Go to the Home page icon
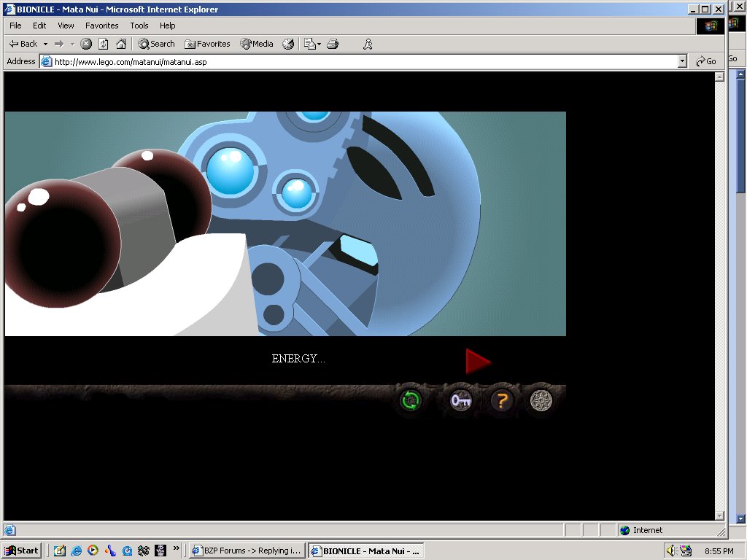Screen dimensions: 747x560 (x=121, y=44)
